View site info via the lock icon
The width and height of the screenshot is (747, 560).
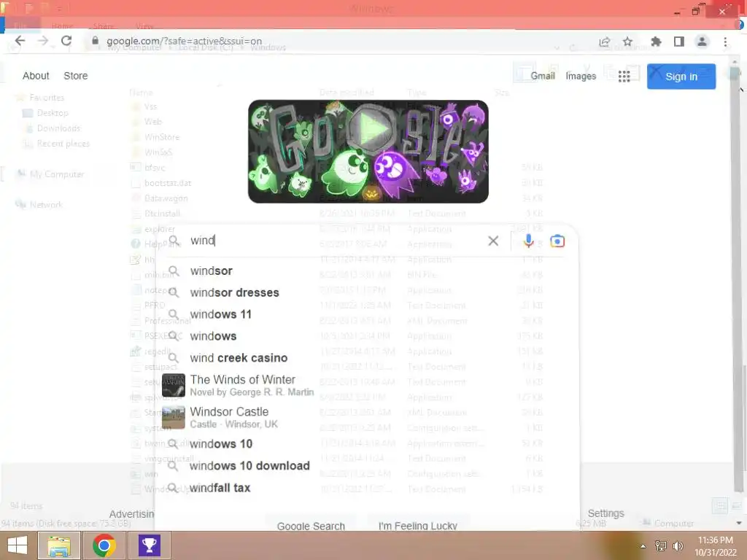(95, 41)
